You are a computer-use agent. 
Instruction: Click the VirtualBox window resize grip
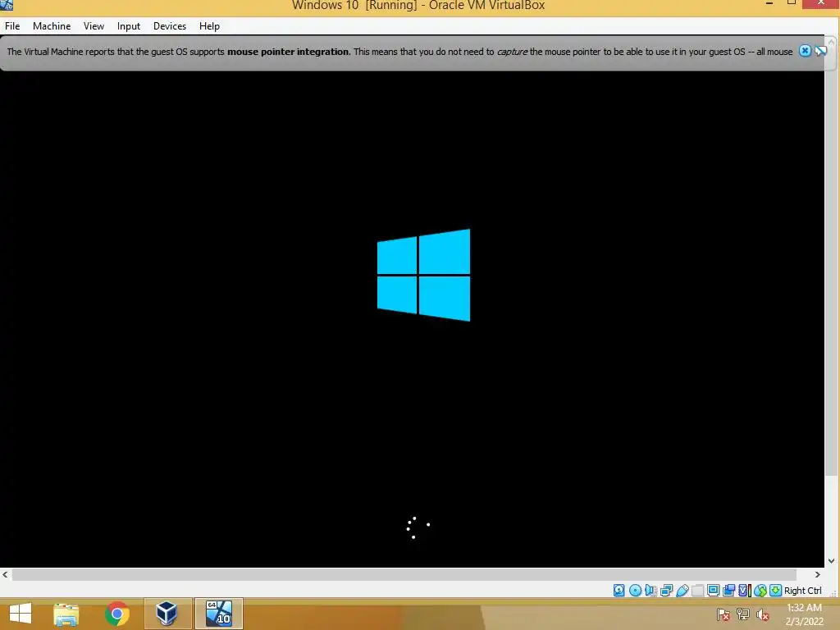(x=833, y=592)
